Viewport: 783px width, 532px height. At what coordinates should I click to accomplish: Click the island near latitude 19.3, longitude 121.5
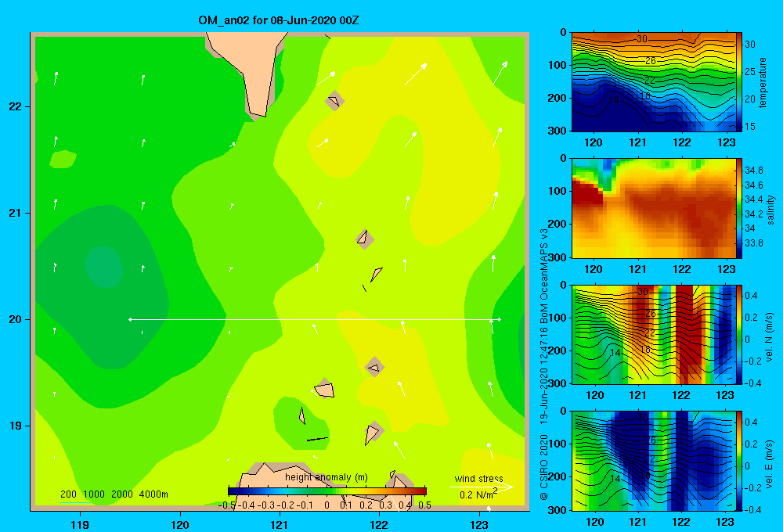pos(325,389)
